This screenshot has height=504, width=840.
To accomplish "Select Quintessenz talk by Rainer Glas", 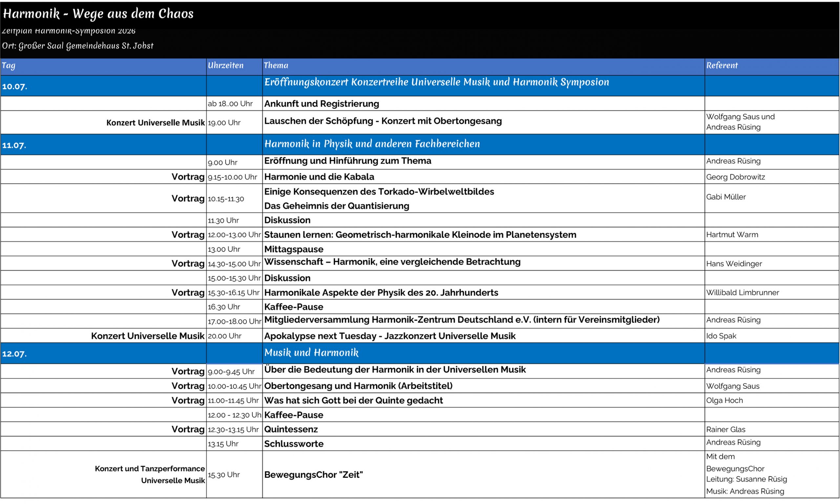I will coord(291,429).
